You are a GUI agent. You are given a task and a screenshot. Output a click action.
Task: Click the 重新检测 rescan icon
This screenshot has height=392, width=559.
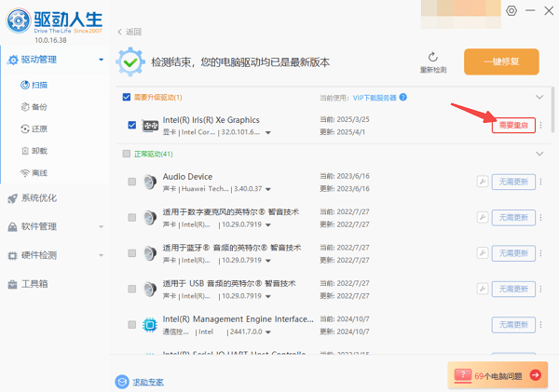tap(432, 57)
